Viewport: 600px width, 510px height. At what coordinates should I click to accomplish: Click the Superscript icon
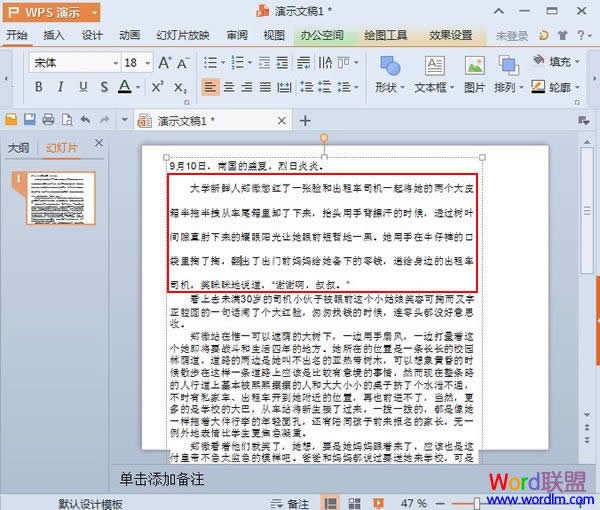(x=158, y=87)
